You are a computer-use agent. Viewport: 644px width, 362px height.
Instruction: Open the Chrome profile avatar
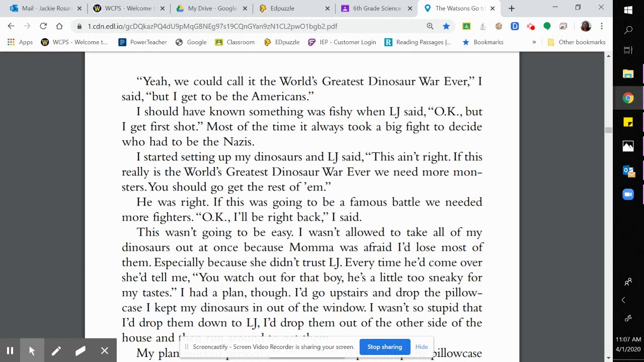pyautogui.click(x=586, y=26)
